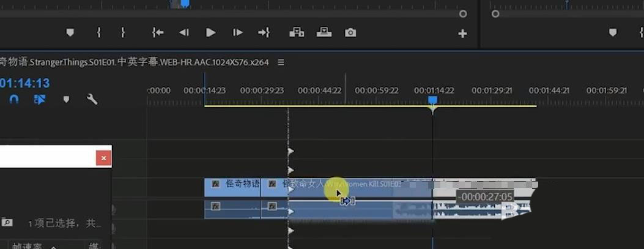The image size is (644, 249).
Task: Export a frame with camera icon
Action: 350,33
